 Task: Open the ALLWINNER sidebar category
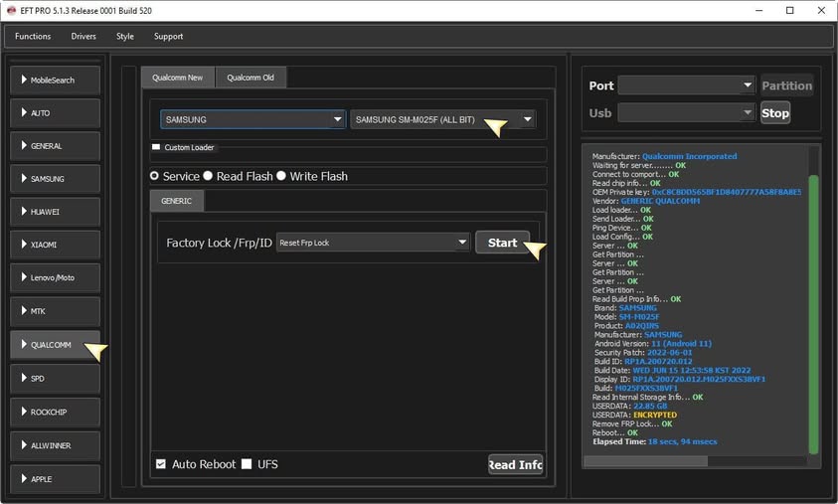coord(55,445)
